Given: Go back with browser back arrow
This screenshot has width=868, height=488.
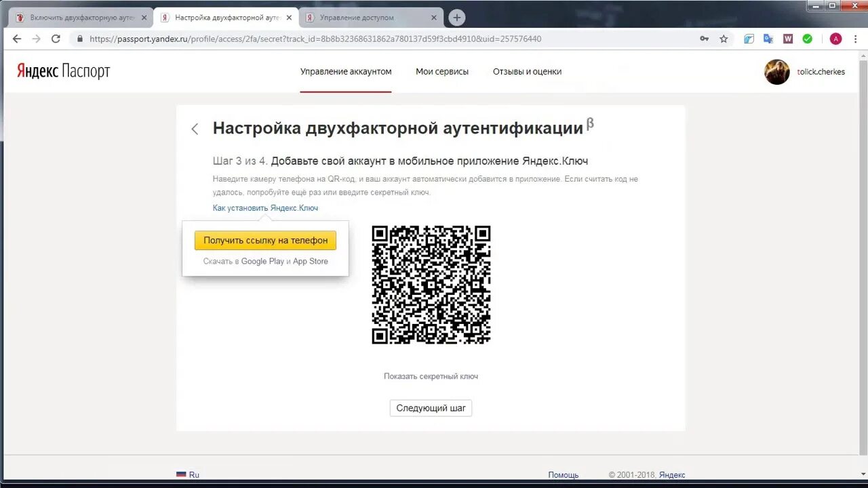Looking at the screenshot, I should [x=17, y=39].
